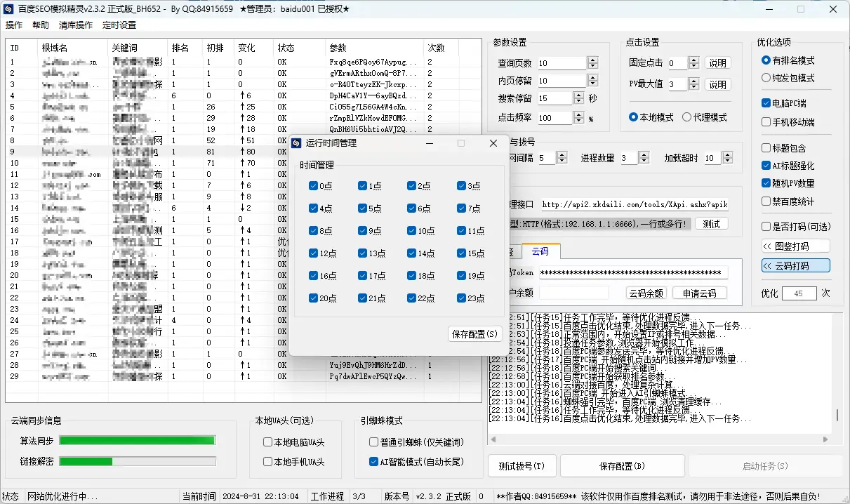Save settings with 保存配置(S) in dialog
This screenshot has height=504, width=850.
pyautogui.click(x=474, y=334)
